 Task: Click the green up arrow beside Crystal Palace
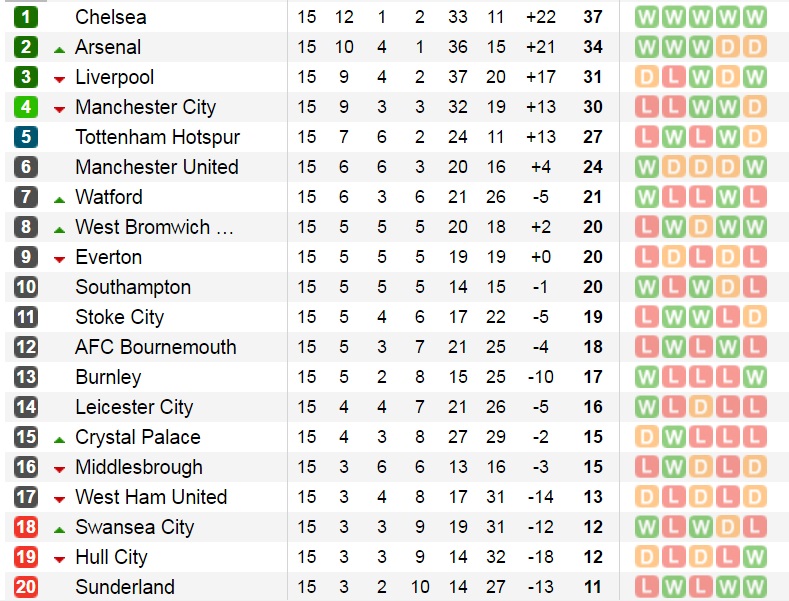coord(59,440)
